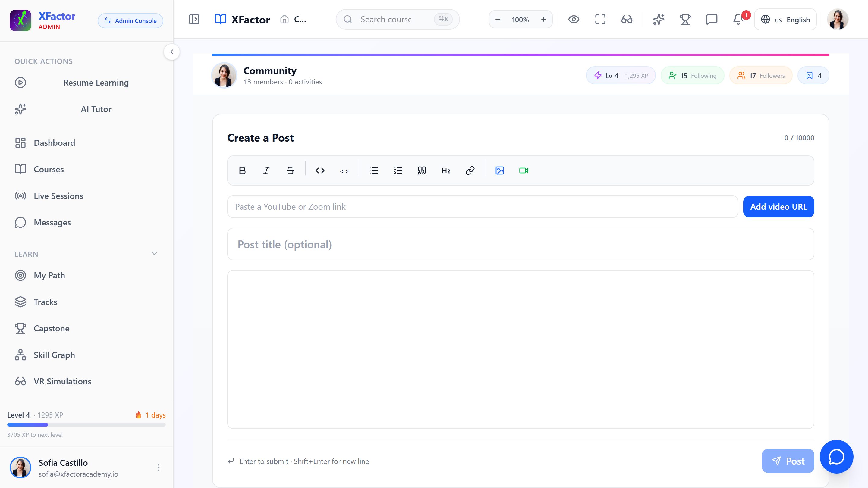
Task: Click the 1 days streak indicator
Action: click(150, 415)
